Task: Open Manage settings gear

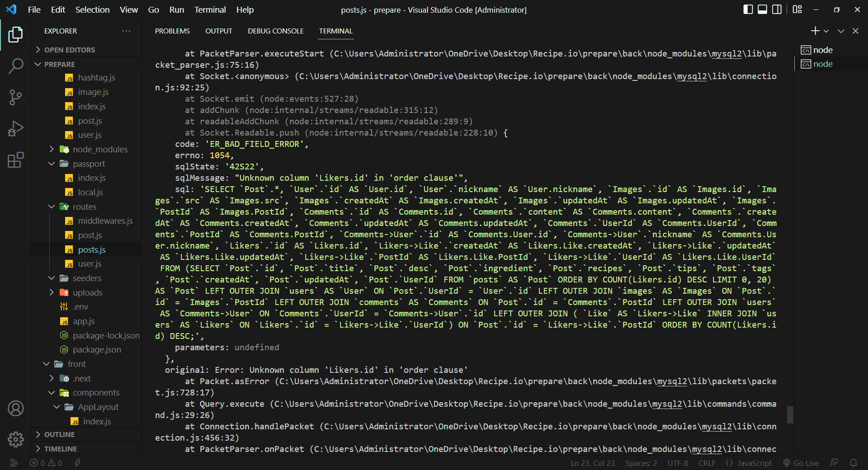Action: pos(15,439)
